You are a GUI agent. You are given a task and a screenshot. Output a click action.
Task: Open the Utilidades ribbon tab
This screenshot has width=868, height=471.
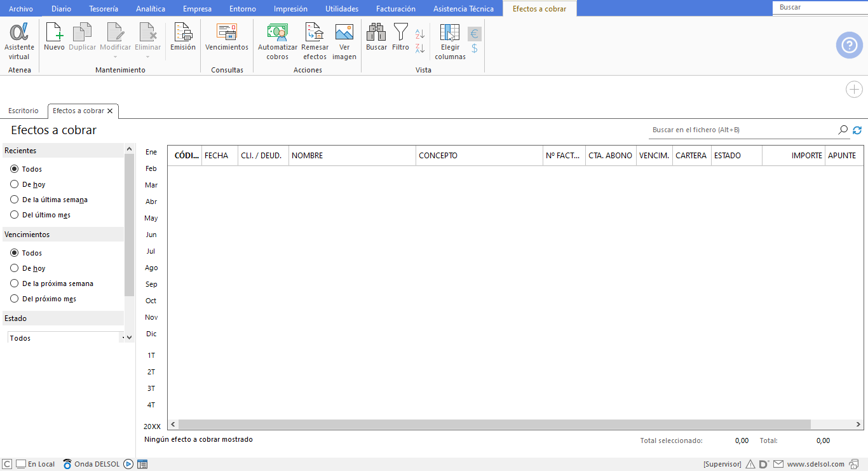coord(342,9)
